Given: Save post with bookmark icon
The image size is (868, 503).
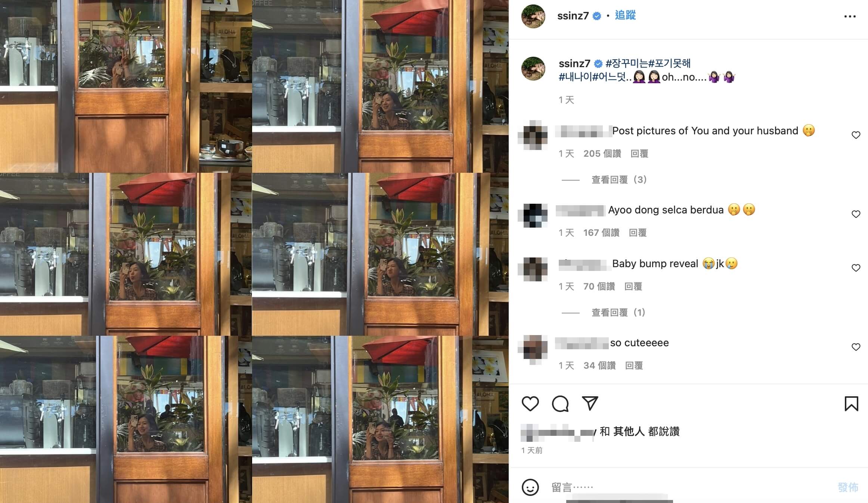Looking at the screenshot, I should (851, 404).
